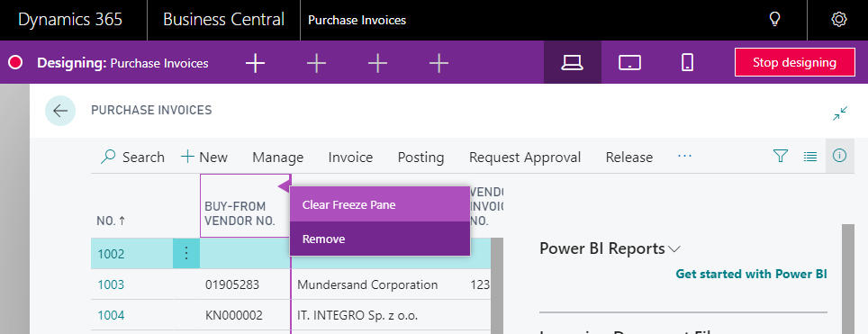Switch to phone preview icon
This screenshot has width=868, height=334.
tap(687, 63)
